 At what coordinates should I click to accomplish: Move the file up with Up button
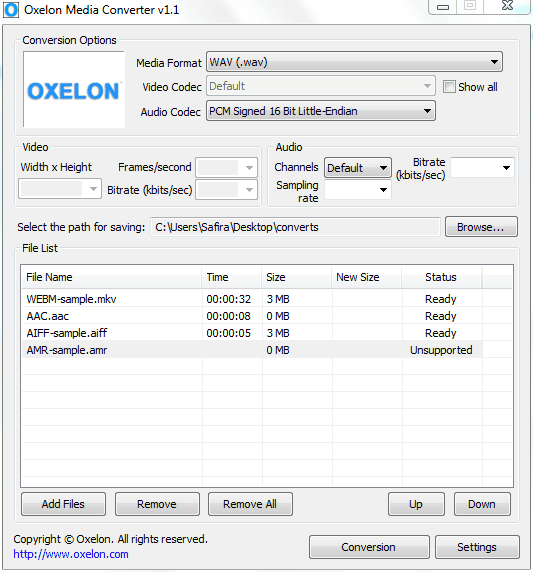click(416, 504)
